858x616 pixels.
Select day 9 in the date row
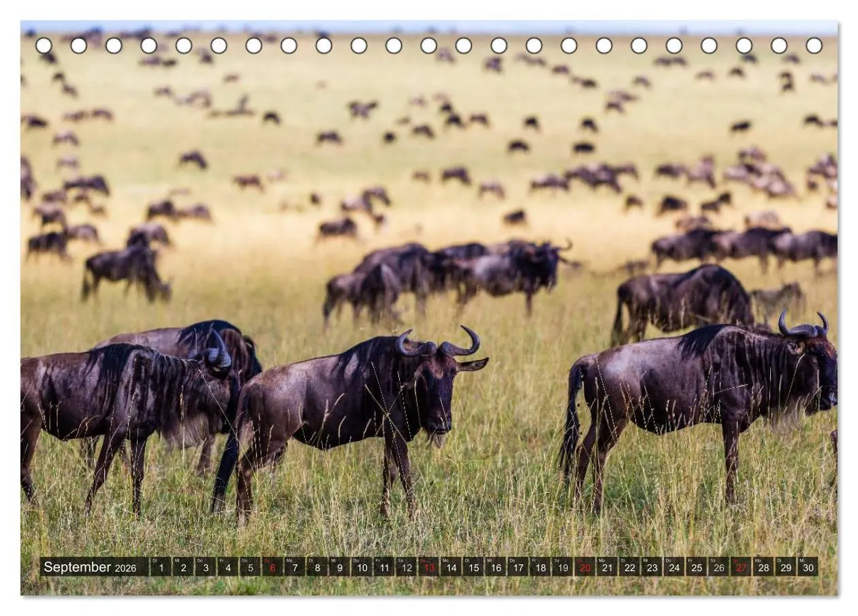[x=339, y=567]
